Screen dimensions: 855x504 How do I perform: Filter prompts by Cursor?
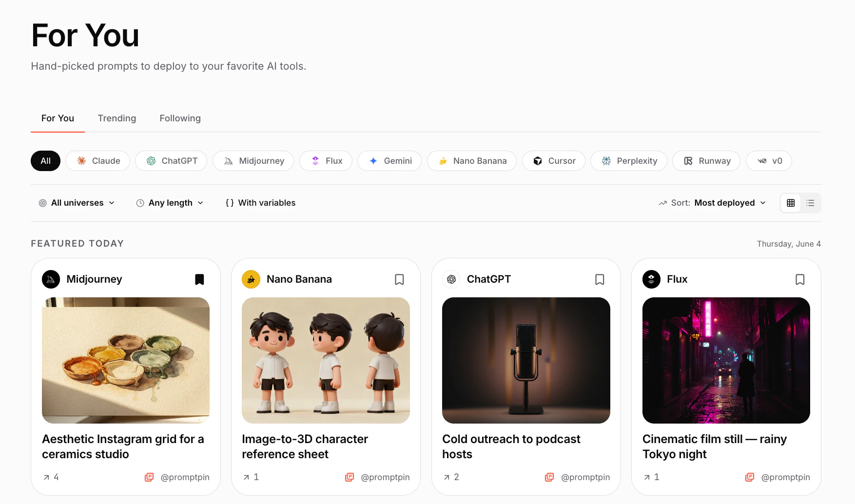[x=554, y=161]
